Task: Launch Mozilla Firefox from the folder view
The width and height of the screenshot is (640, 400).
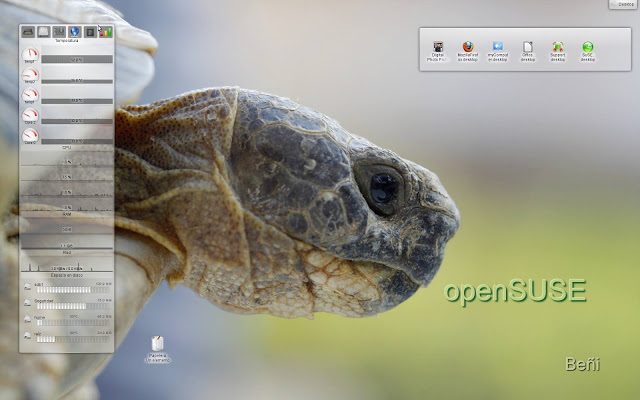Action: [x=467, y=47]
